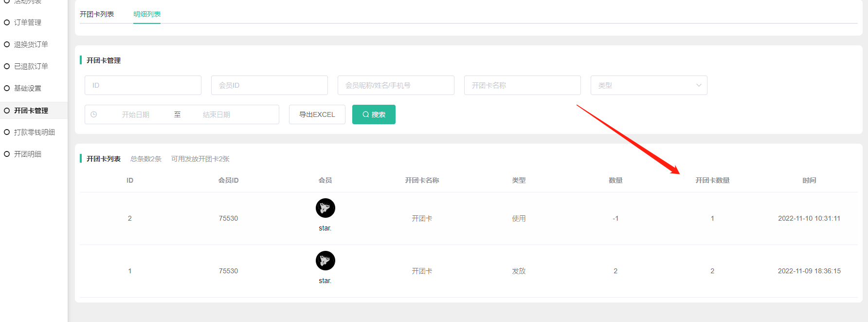Click the 会员ID input field
The image size is (868, 322).
[x=269, y=85]
